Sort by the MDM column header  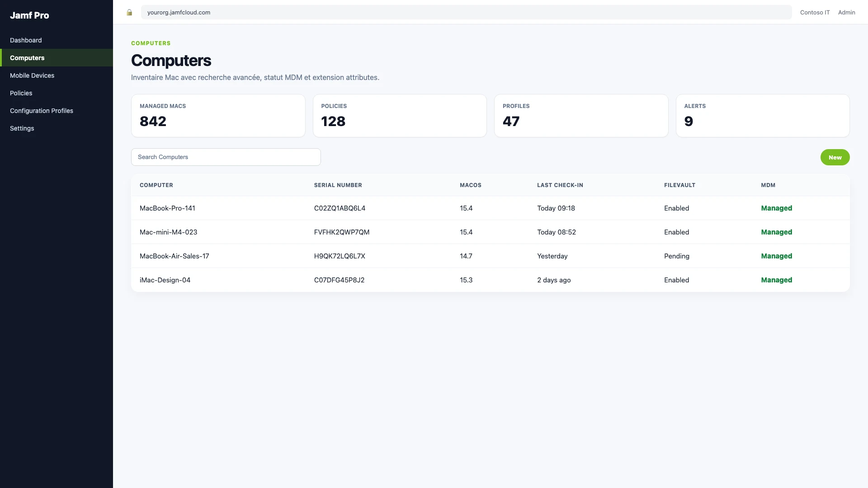pyautogui.click(x=768, y=185)
